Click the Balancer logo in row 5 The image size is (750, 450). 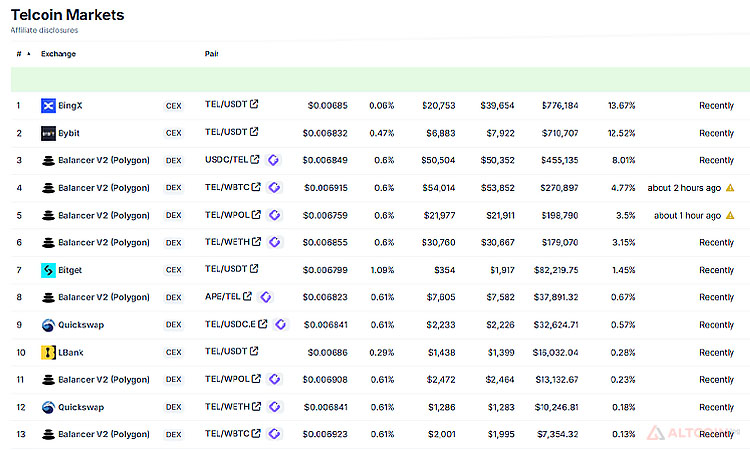click(48, 216)
